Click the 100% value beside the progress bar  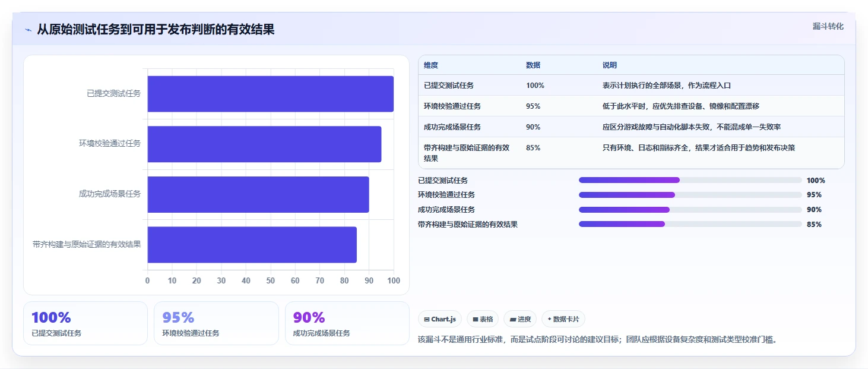point(816,181)
